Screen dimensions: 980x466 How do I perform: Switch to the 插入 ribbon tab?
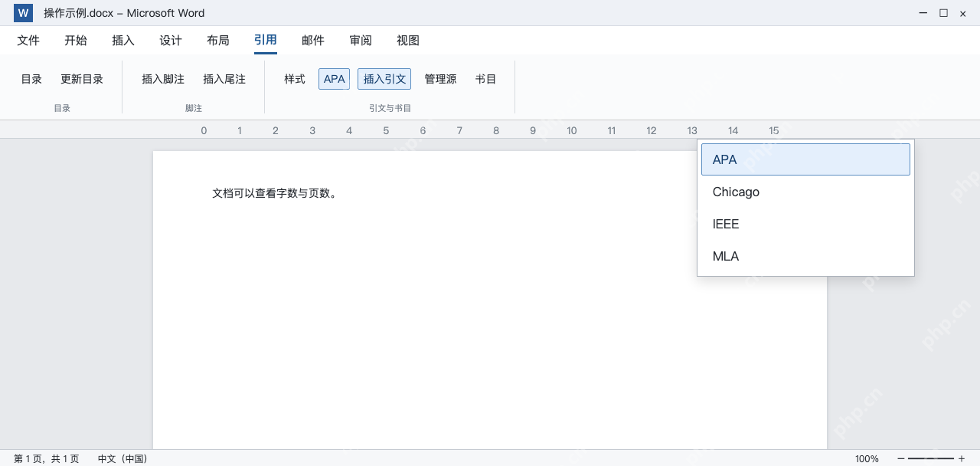(123, 41)
